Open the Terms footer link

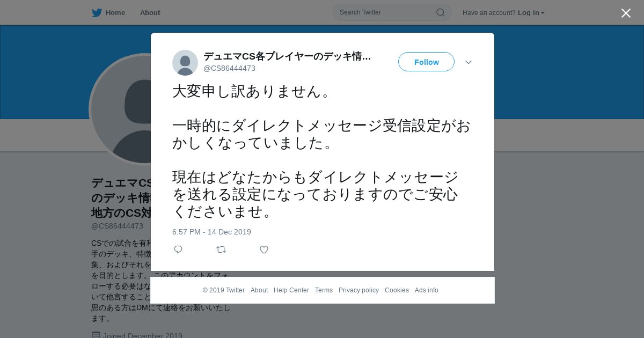pos(324,290)
